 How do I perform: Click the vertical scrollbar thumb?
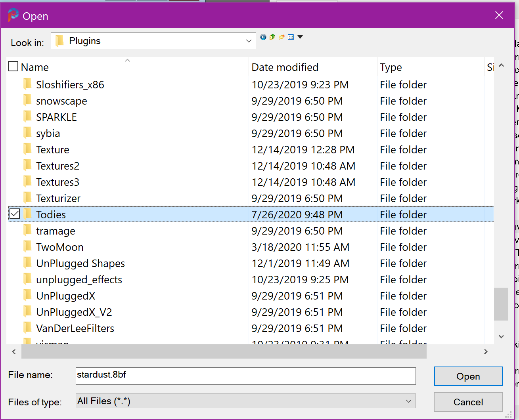(501, 304)
